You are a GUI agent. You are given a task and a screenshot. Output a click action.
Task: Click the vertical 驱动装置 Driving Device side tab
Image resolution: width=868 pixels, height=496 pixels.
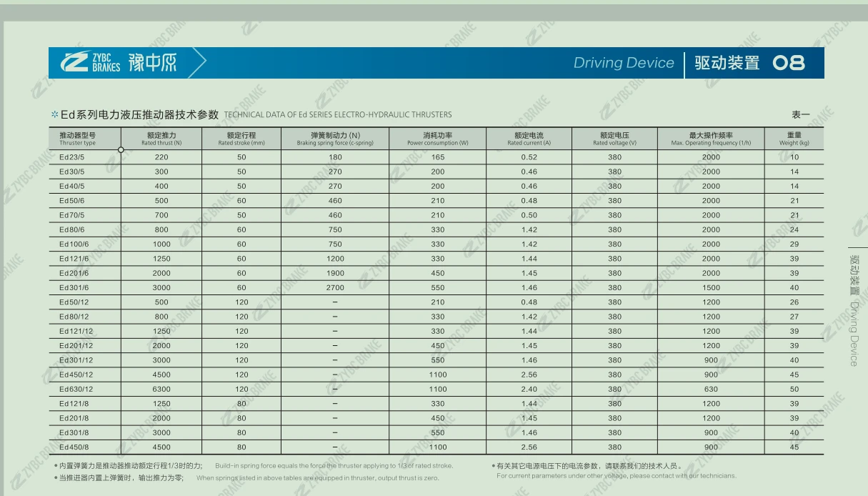click(x=853, y=310)
